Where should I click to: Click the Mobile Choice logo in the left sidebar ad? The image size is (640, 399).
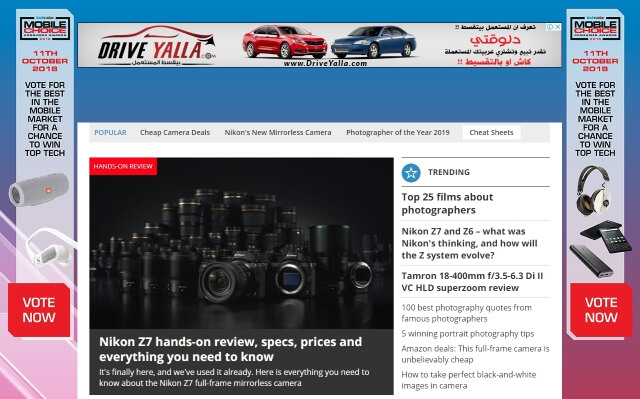pos(45,28)
